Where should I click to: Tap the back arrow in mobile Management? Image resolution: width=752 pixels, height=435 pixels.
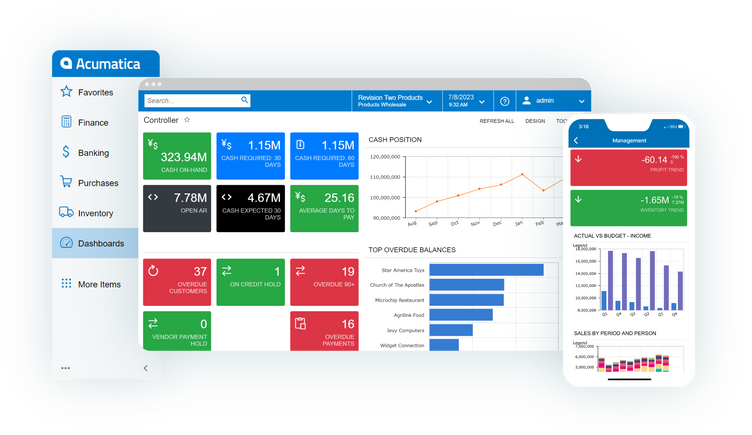point(576,141)
